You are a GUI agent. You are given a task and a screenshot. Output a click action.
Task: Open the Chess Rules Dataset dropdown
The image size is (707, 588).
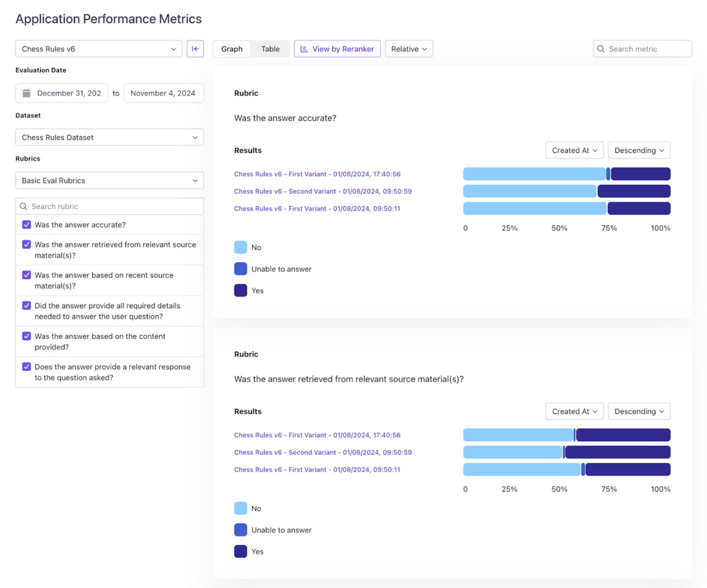coord(109,137)
